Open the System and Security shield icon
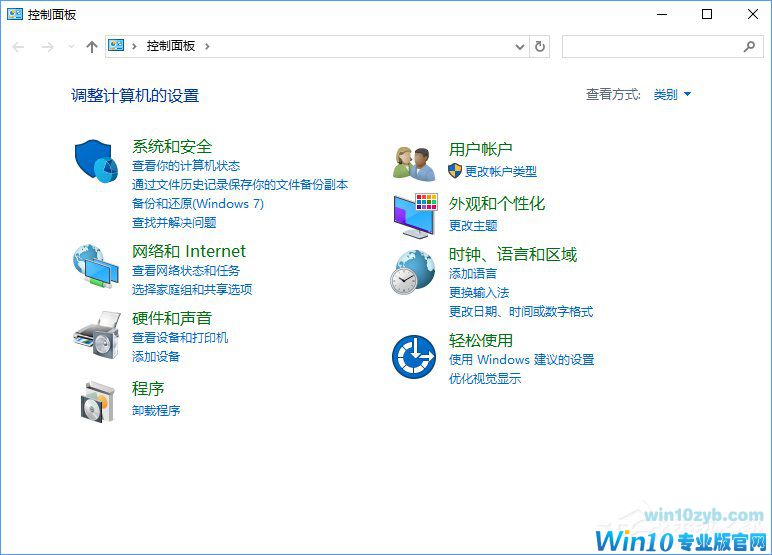 pyautogui.click(x=96, y=161)
